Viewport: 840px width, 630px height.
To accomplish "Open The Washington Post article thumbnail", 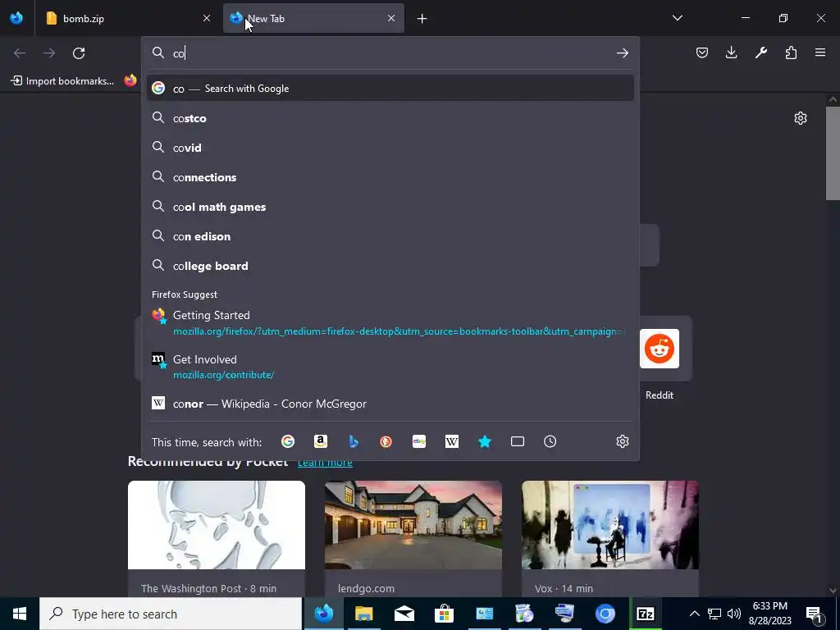I will click(217, 525).
